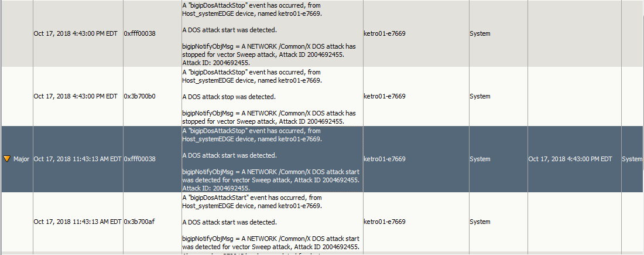Click the timestamp of the 0x3b700b0 event

[76, 96]
